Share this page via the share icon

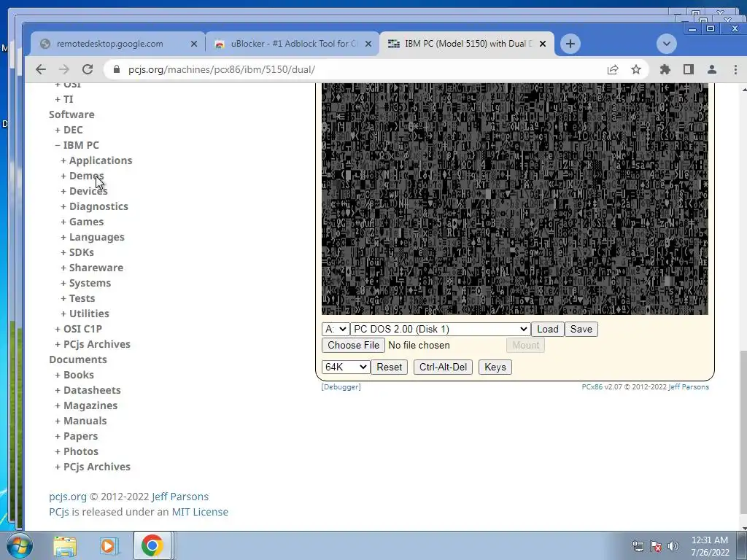click(x=613, y=69)
